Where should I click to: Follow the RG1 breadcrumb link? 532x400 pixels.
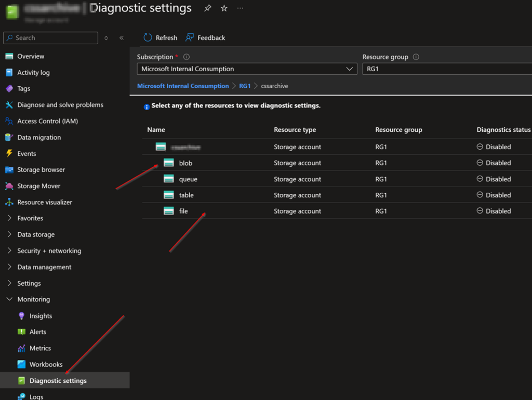pyautogui.click(x=245, y=86)
